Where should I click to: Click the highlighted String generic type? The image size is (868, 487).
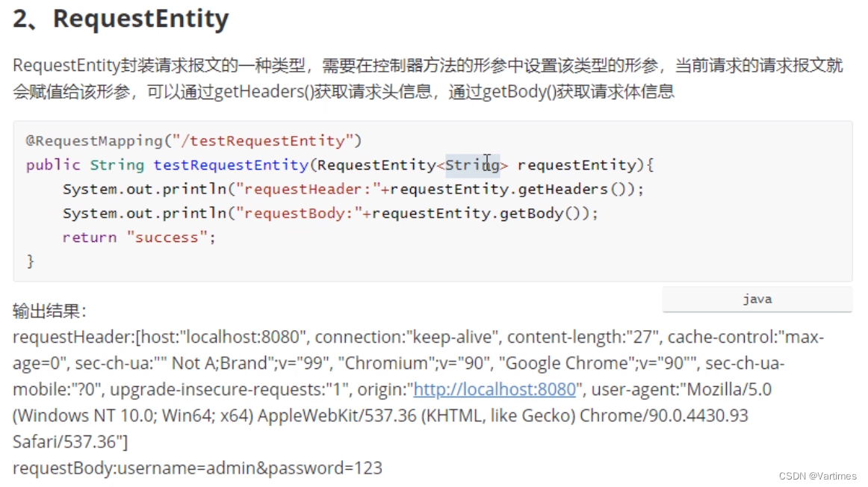472,165
